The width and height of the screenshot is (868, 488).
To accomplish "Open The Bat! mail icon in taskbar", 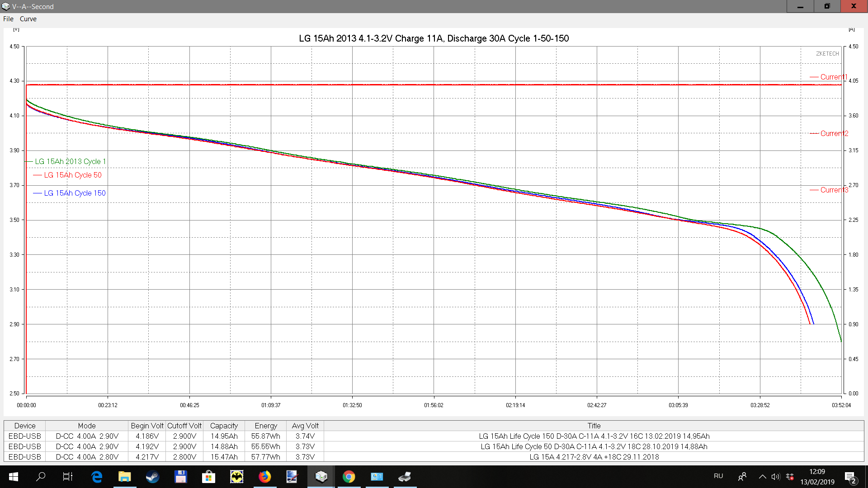I will (x=236, y=477).
